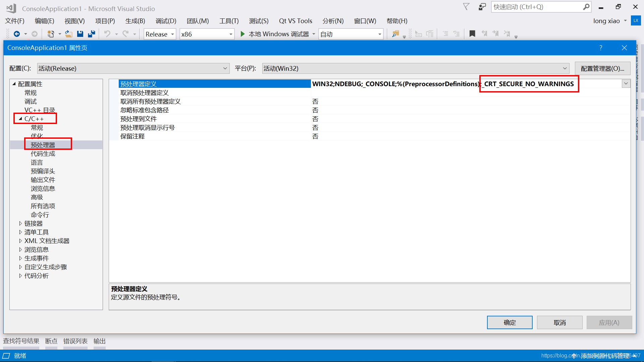Collapse the C/C++ tree node

pos(20,119)
